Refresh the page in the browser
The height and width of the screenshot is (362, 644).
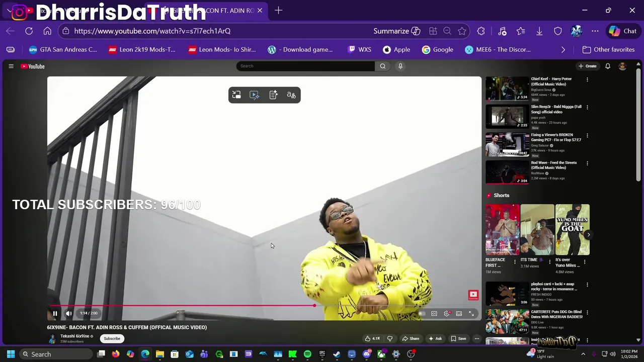point(29,31)
